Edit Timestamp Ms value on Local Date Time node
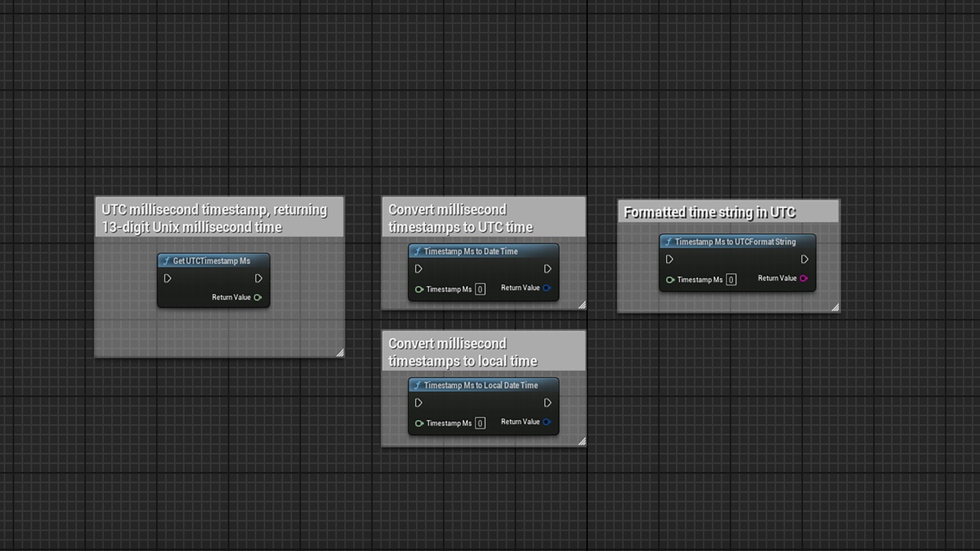 point(480,423)
